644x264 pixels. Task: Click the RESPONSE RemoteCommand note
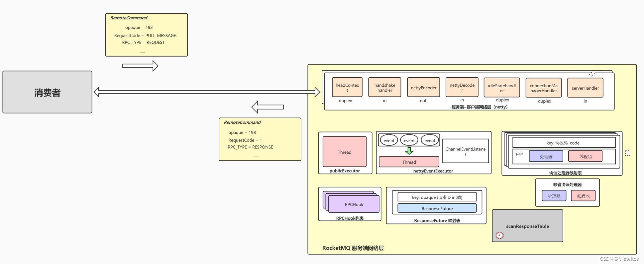tap(260, 139)
